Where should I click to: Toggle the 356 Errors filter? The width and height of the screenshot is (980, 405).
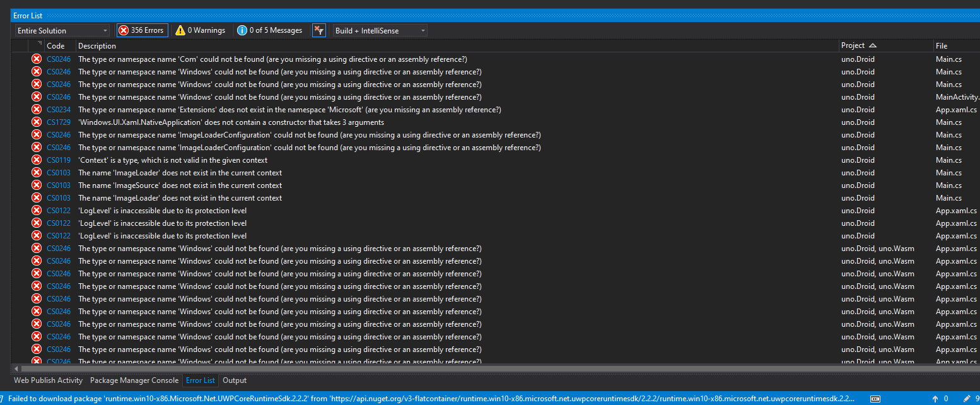click(142, 30)
